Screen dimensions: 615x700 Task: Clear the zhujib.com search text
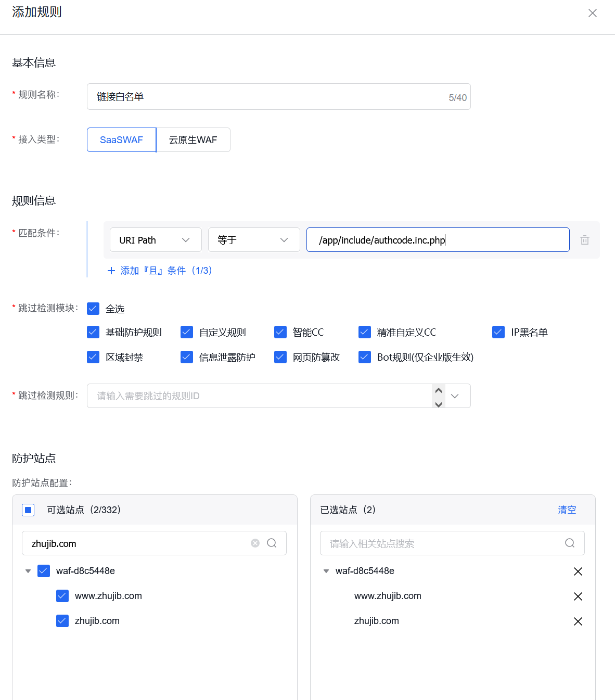click(255, 543)
